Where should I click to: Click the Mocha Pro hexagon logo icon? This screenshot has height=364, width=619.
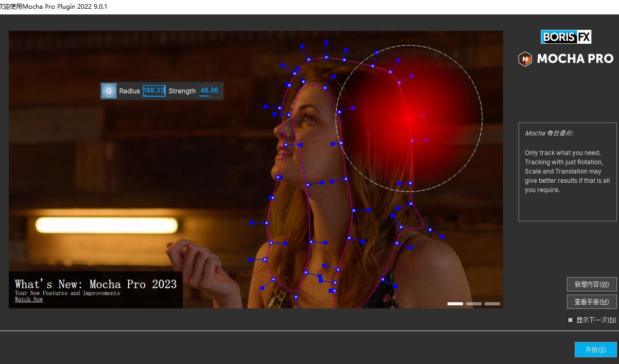tap(525, 59)
